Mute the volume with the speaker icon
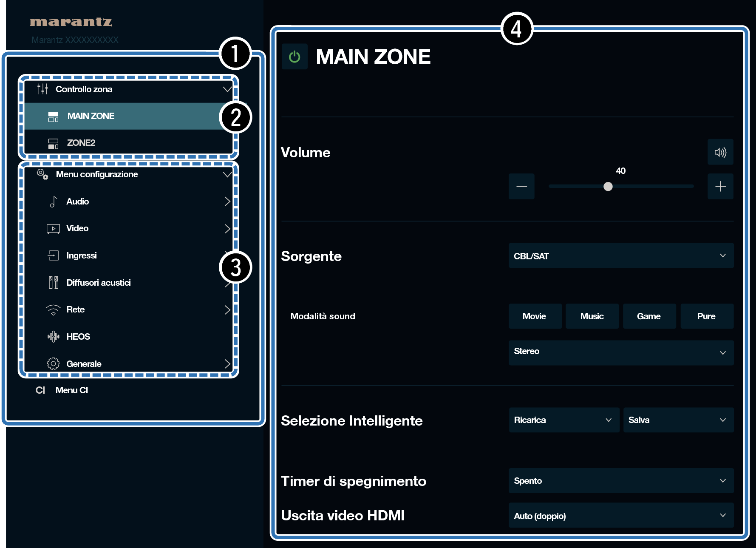Image resolution: width=756 pixels, height=548 pixels. (x=720, y=152)
